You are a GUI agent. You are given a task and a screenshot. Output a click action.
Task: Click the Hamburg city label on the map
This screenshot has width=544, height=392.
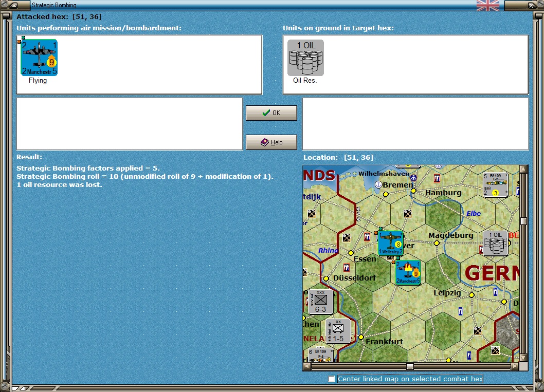coord(443,193)
